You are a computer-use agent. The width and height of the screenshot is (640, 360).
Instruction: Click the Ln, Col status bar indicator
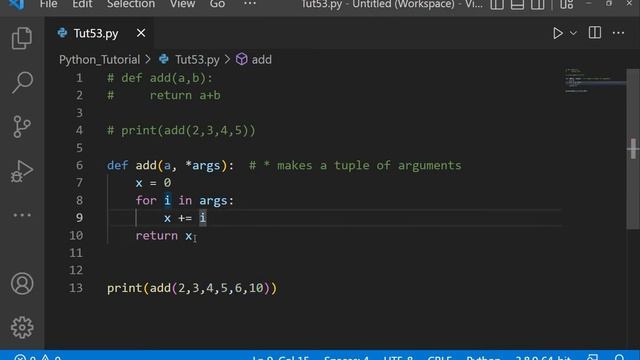(x=280, y=357)
